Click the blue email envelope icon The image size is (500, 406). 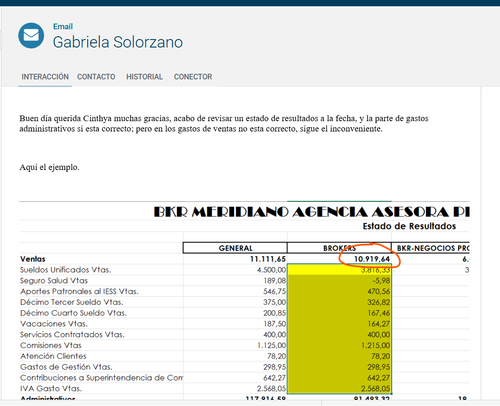(x=31, y=35)
